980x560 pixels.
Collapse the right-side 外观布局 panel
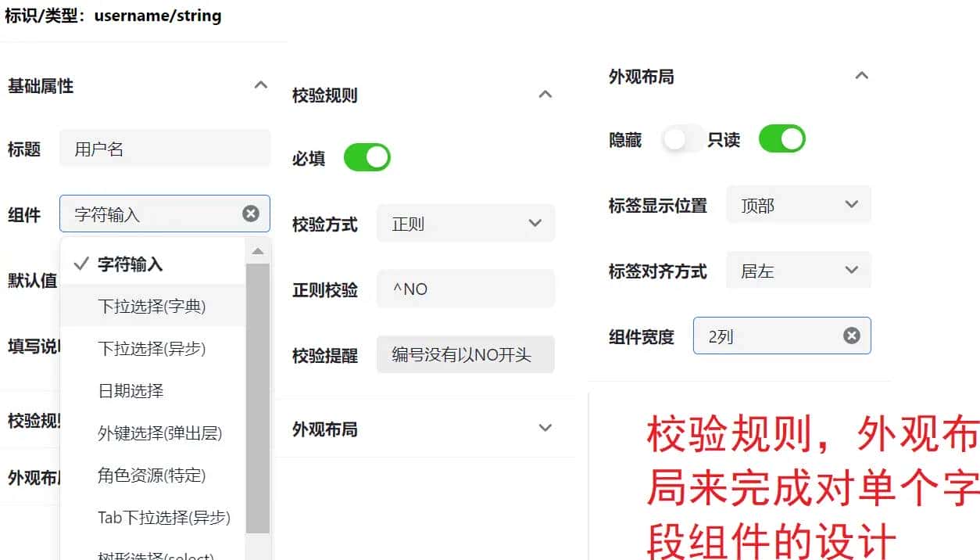pyautogui.click(x=861, y=75)
